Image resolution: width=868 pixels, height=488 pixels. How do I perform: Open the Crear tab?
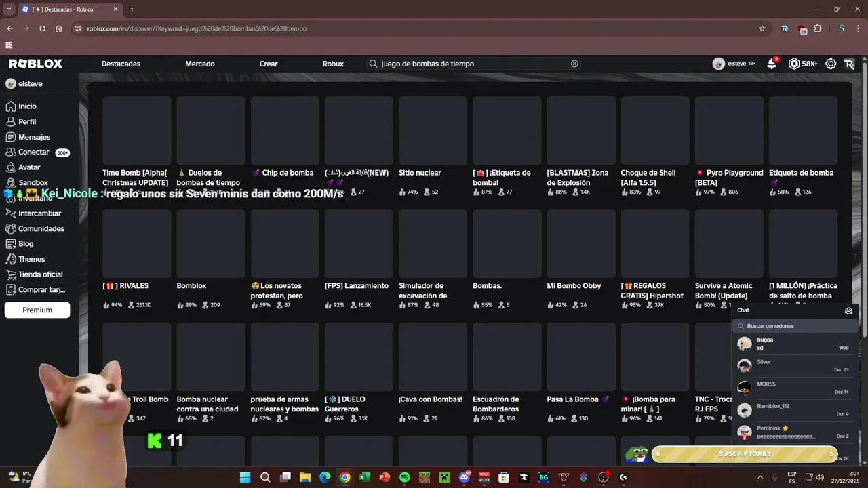[x=269, y=64]
